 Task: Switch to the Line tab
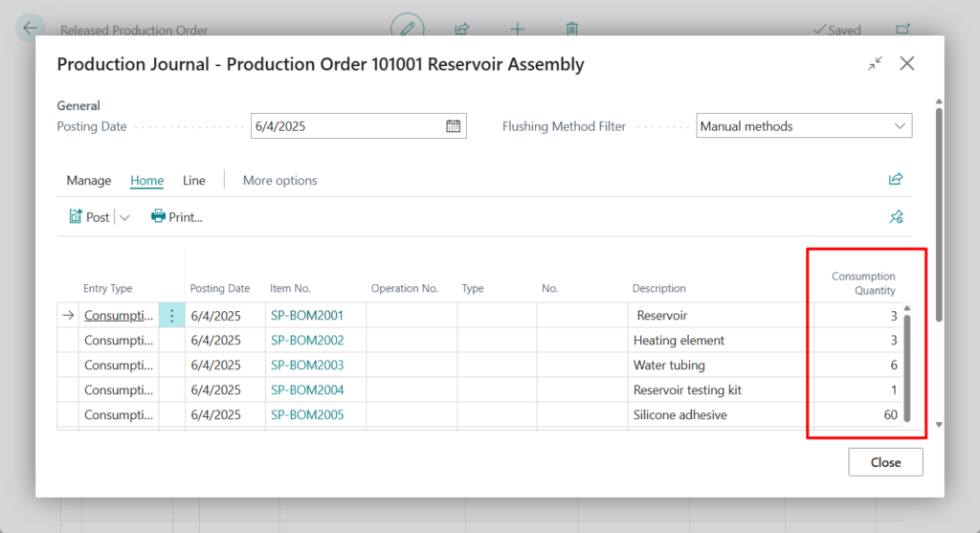[x=194, y=180]
